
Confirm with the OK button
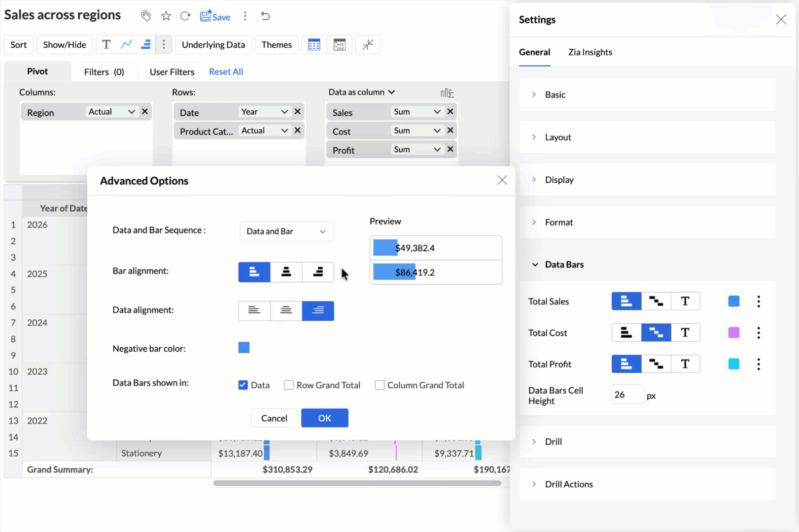click(x=324, y=418)
